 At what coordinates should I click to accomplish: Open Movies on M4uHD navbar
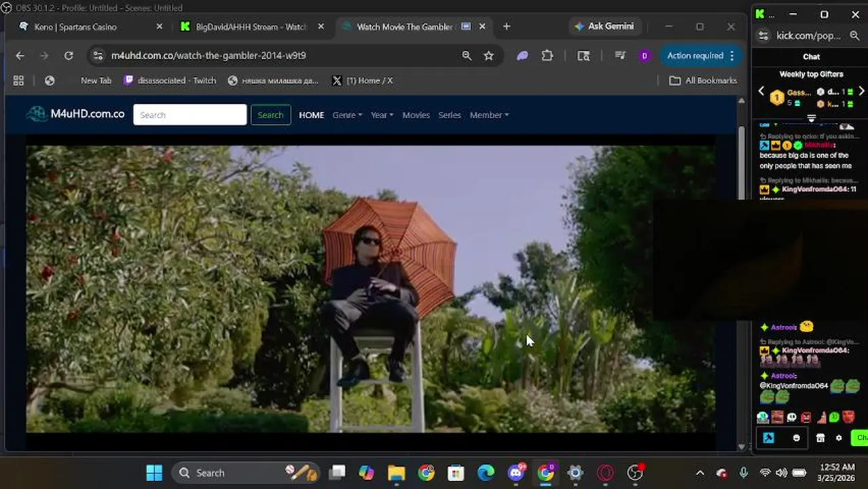(x=416, y=115)
